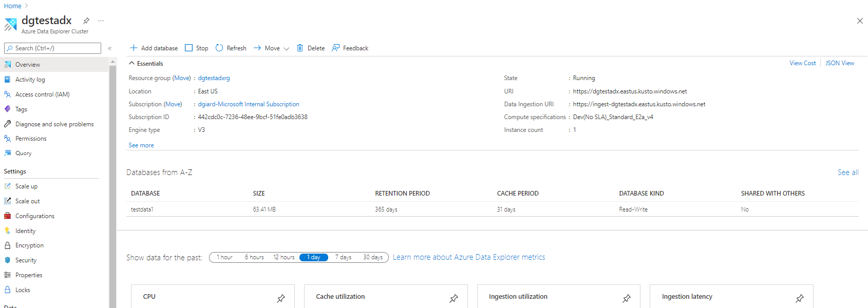The width and height of the screenshot is (868, 308).
Task: Click the Overview menu icon
Action: [x=8, y=65]
